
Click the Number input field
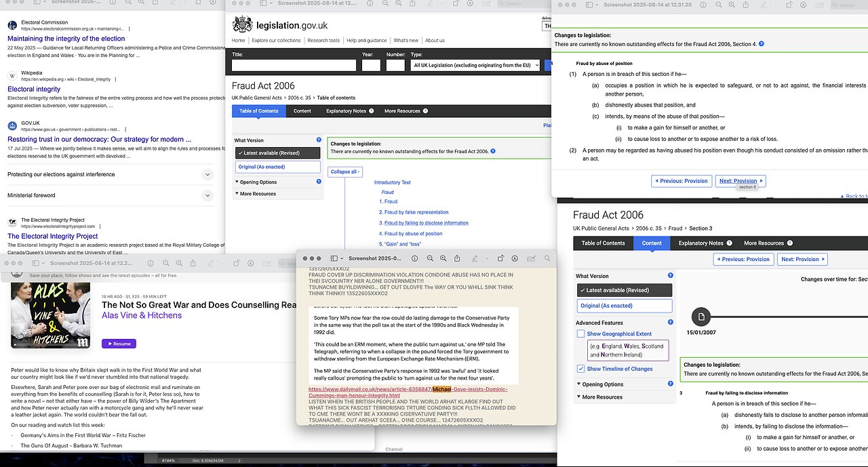tap(395, 65)
